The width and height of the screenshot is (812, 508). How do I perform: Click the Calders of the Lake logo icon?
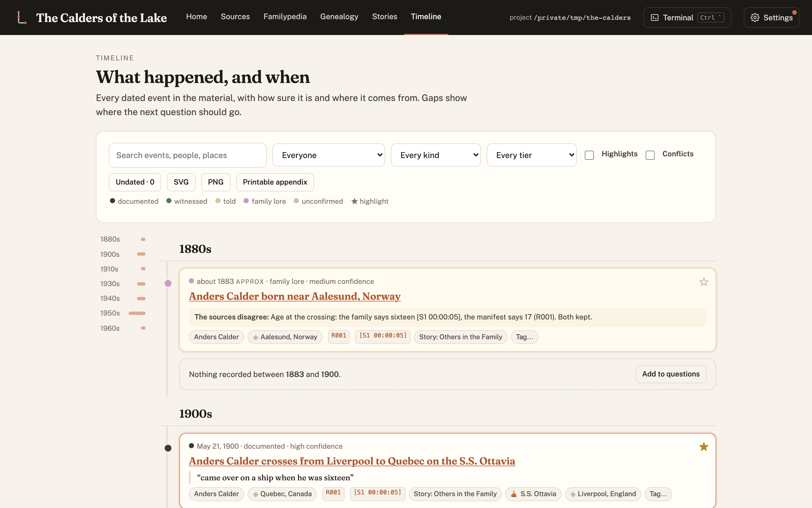coord(22,17)
